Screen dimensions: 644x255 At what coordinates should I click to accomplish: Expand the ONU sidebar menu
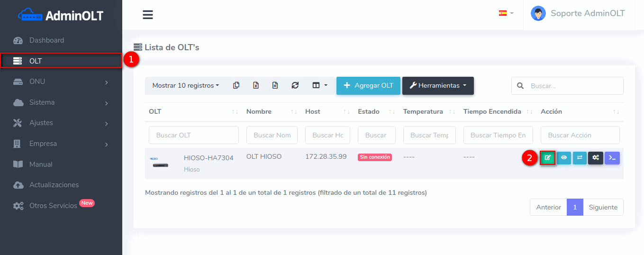[x=61, y=82]
